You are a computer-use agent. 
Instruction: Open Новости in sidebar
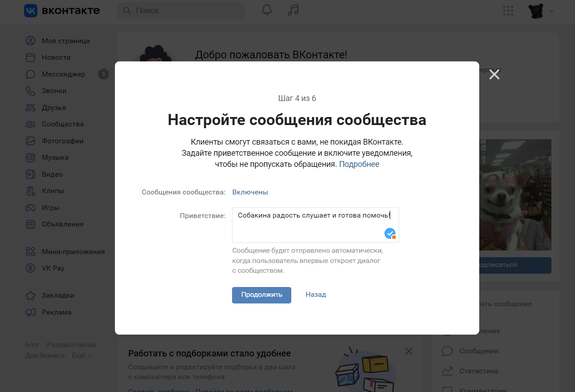point(56,57)
